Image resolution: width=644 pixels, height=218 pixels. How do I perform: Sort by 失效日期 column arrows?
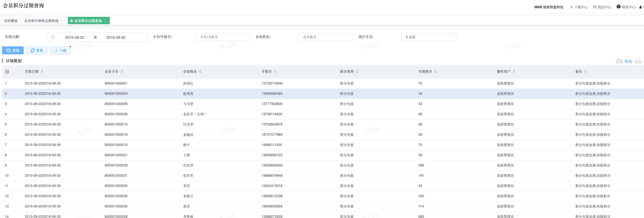[42, 72]
